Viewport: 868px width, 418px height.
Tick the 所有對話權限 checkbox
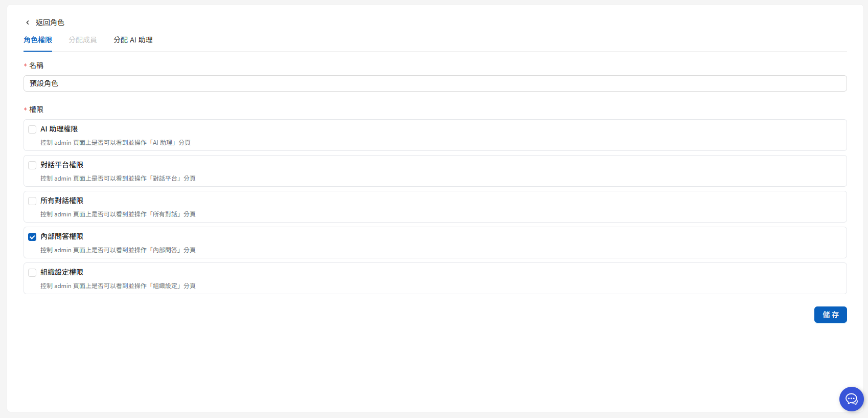[32, 201]
